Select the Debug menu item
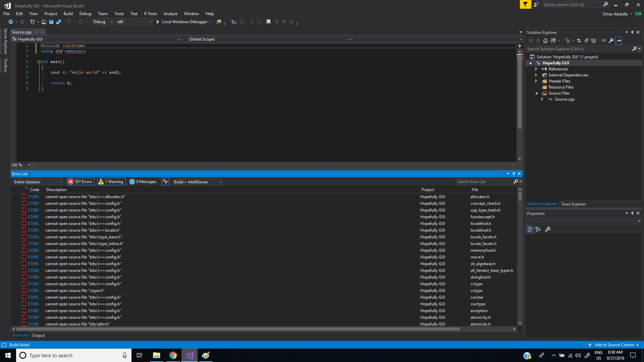 pyautogui.click(x=86, y=13)
